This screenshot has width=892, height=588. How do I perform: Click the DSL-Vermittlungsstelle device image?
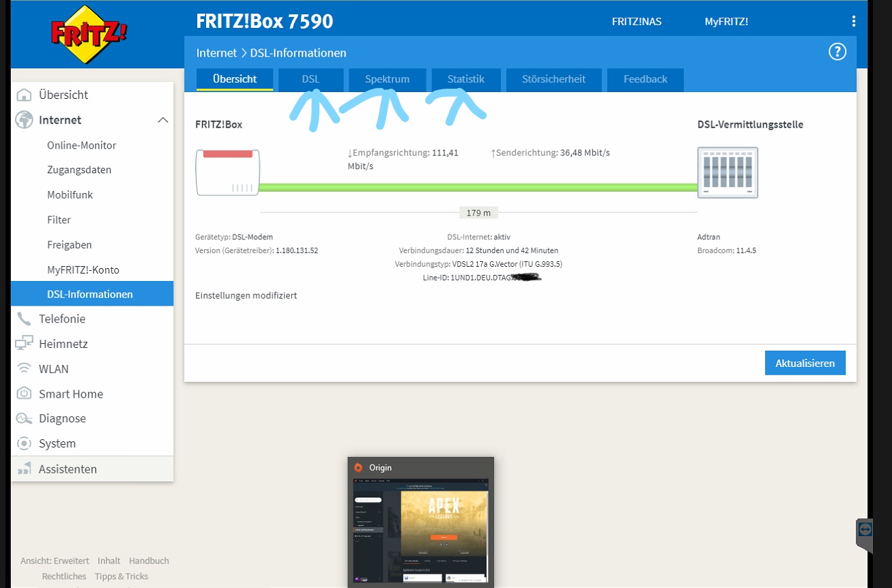coord(728,173)
